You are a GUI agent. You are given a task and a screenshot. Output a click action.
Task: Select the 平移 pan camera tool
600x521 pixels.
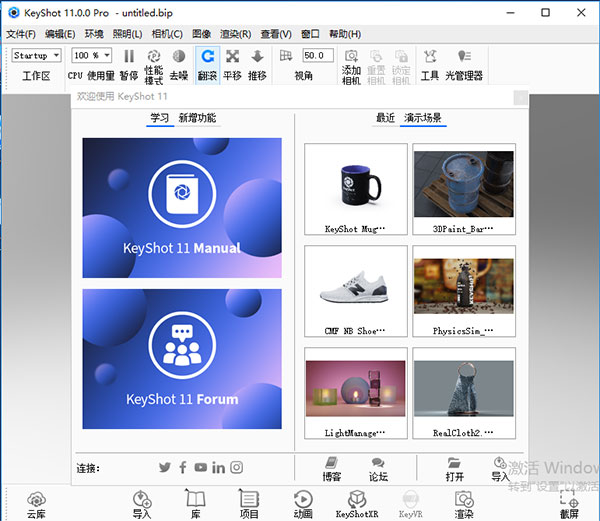[x=232, y=58]
